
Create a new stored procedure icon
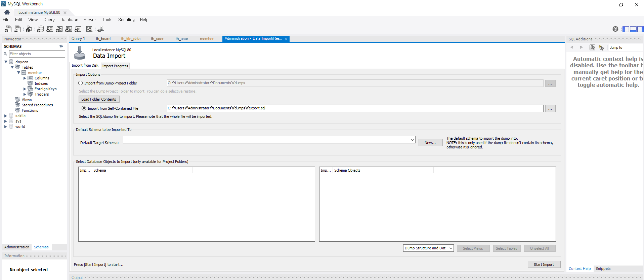69,29
